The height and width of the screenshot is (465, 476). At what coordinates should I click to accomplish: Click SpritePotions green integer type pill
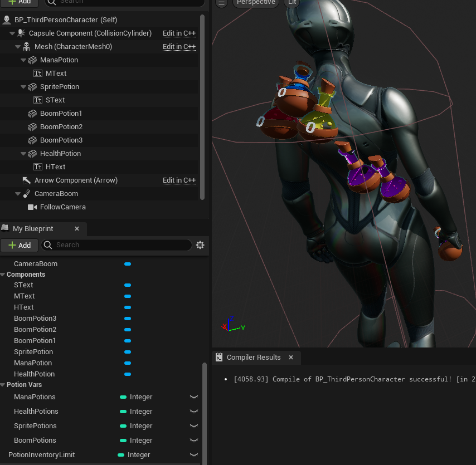pos(123,426)
